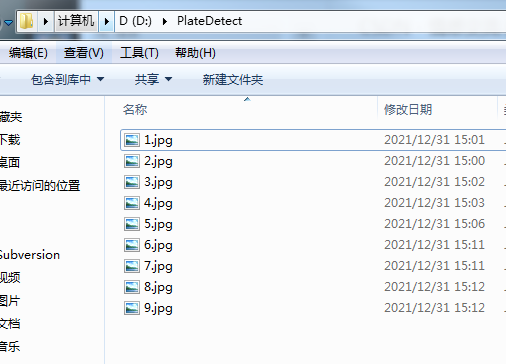Click the 1.jpg image file icon
The image size is (506, 364).
point(132,140)
